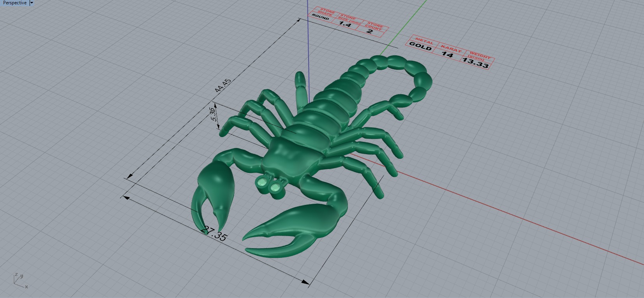
Task: Select the 27.35 width dimension text
Action: (214, 233)
